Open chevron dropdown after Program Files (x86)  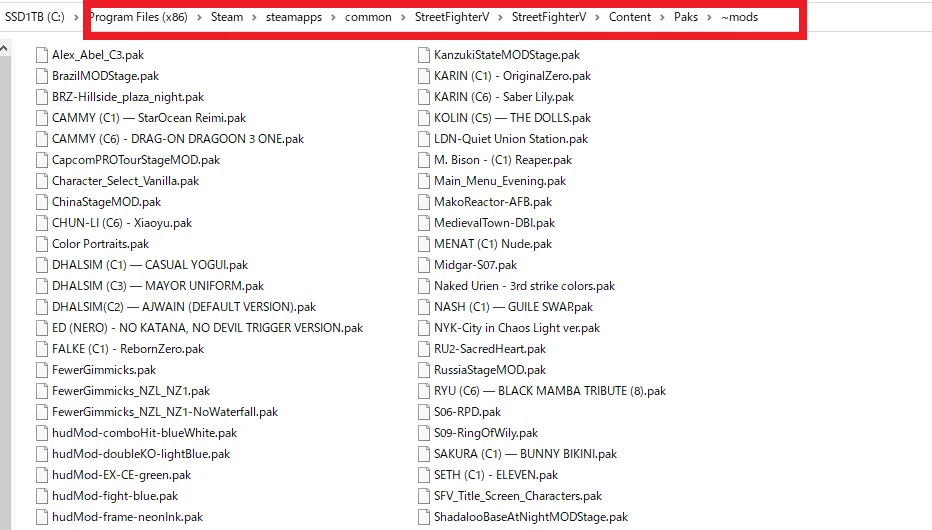coord(199,17)
